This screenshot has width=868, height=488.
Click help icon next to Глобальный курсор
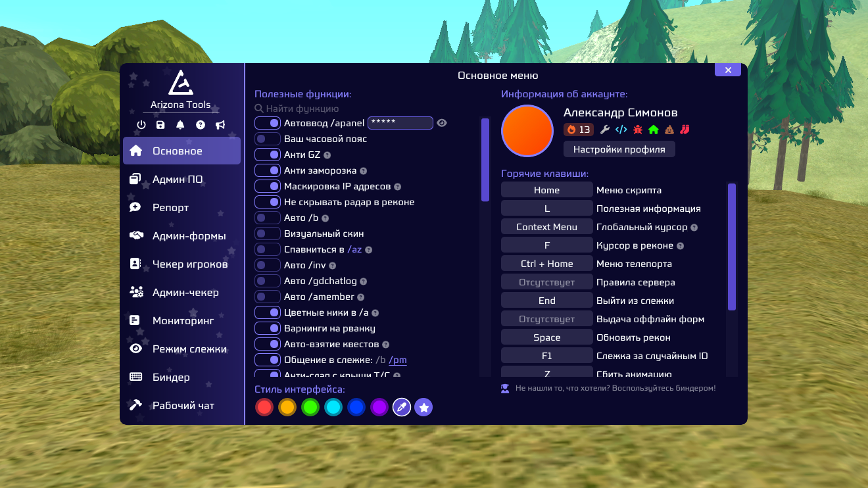[x=694, y=228]
